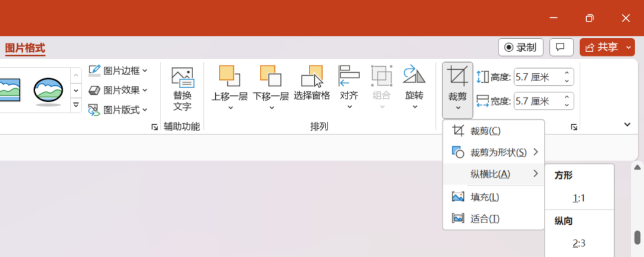Increase the 高度 height value

(x=567, y=73)
